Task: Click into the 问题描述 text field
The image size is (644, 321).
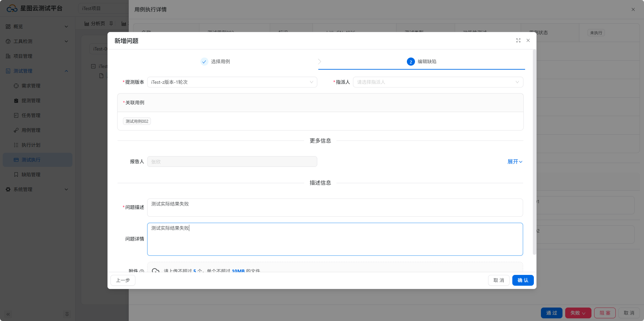Action: (x=335, y=207)
